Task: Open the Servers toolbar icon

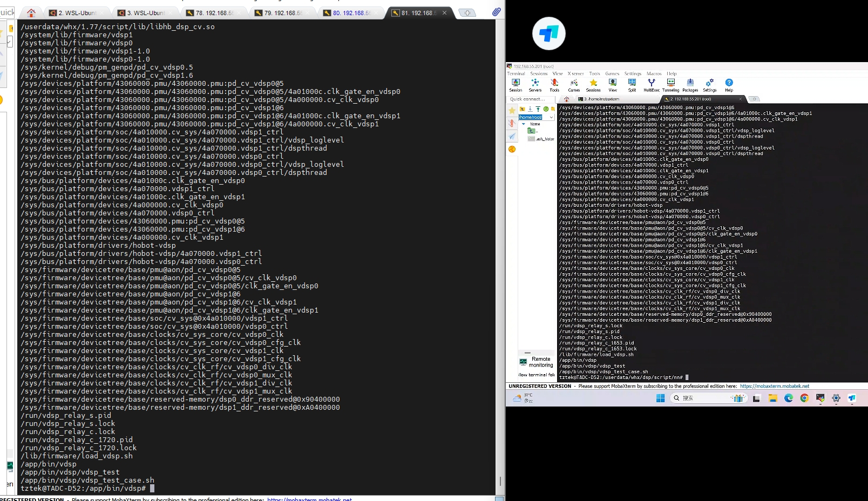Action: (x=535, y=85)
